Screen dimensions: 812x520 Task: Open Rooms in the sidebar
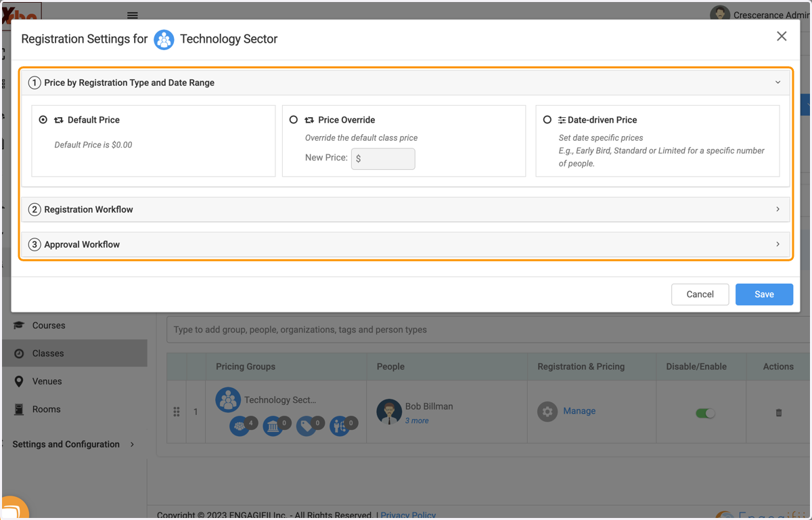46,410
